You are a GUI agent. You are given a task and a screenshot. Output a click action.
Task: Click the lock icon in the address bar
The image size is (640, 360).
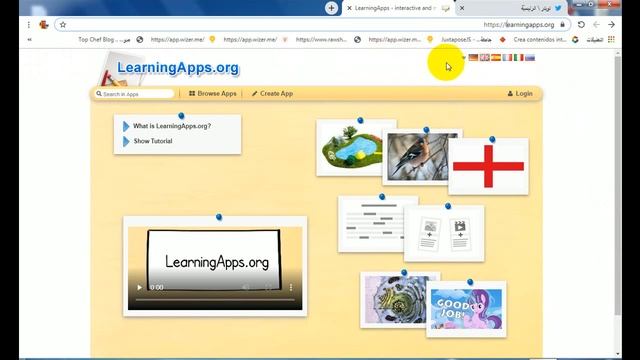click(x=562, y=24)
